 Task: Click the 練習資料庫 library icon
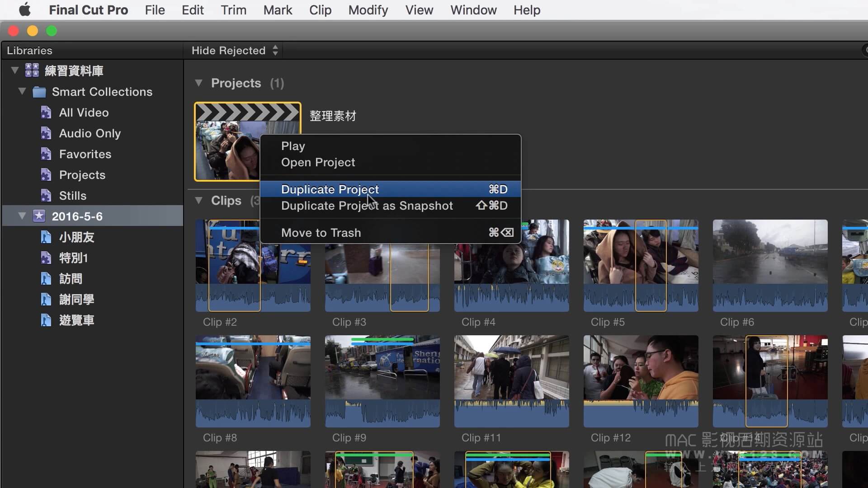pos(32,70)
